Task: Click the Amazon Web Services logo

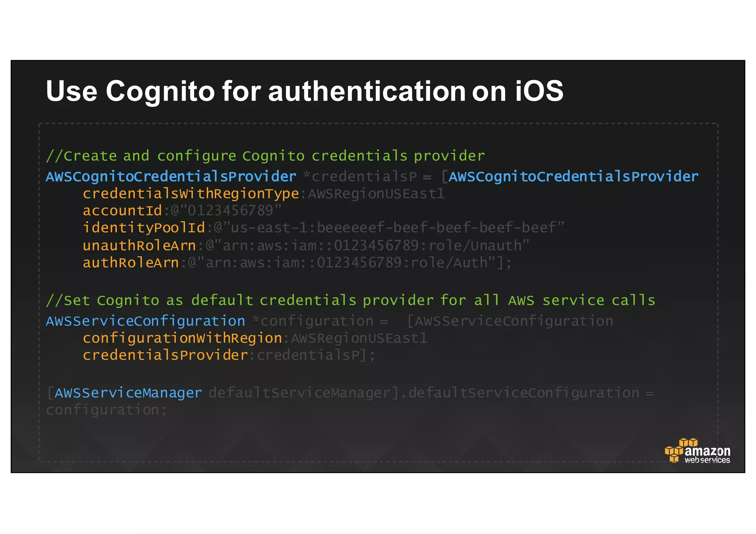Action: [x=697, y=451]
